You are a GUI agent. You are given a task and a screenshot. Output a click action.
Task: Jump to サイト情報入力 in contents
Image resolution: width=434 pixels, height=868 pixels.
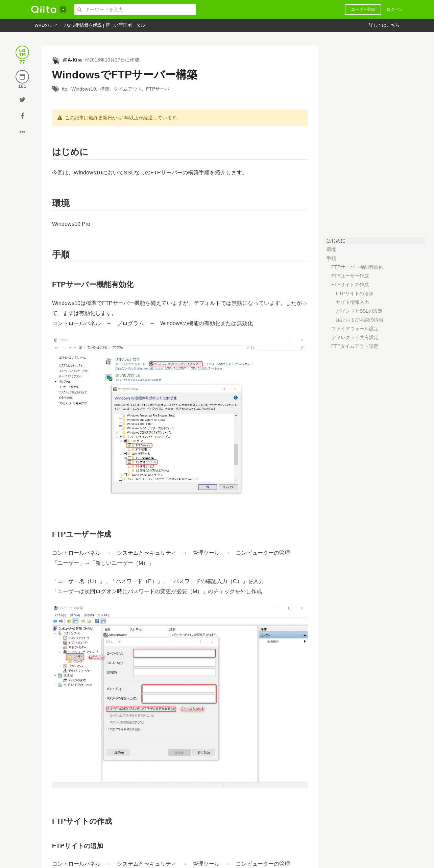[353, 302]
